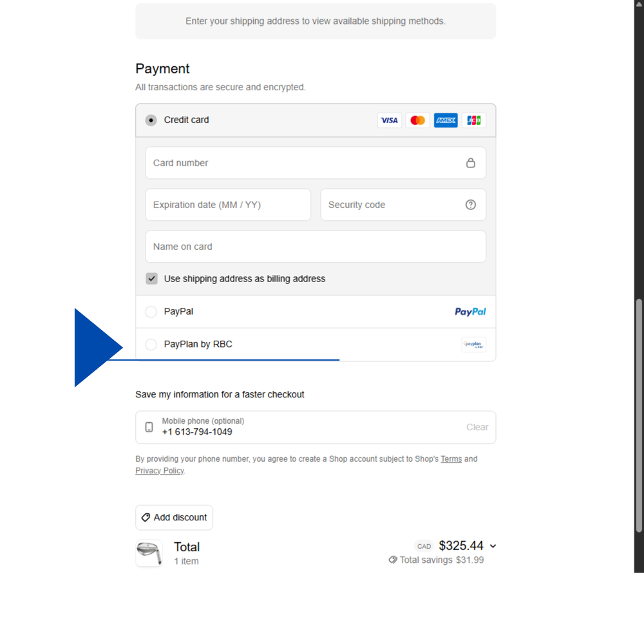Focus the Card number field
This screenshot has height=644, width=644.
click(x=316, y=163)
